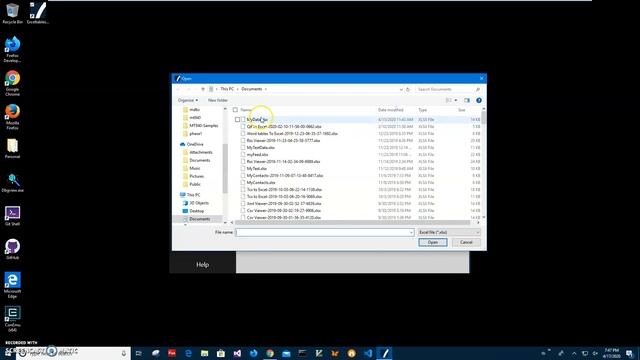This screenshot has width=640, height=360.
Task: Show the preview pane
Action: pyautogui.click(x=467, y=100)
